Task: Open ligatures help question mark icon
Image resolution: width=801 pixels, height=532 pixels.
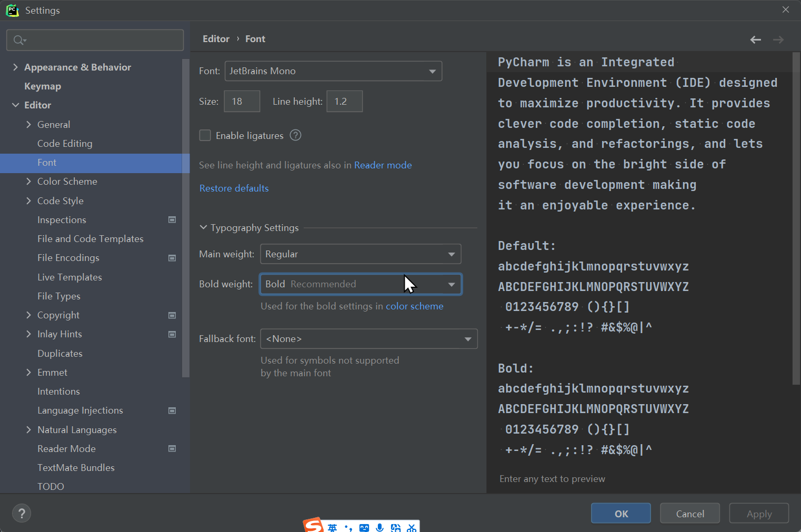Action: click(x=296, y=135)
